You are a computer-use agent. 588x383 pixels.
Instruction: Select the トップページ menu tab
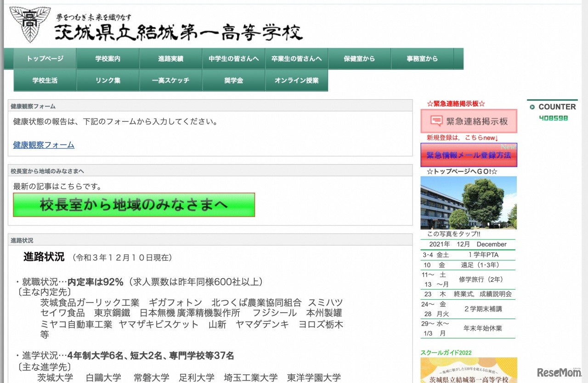point(44,58)
